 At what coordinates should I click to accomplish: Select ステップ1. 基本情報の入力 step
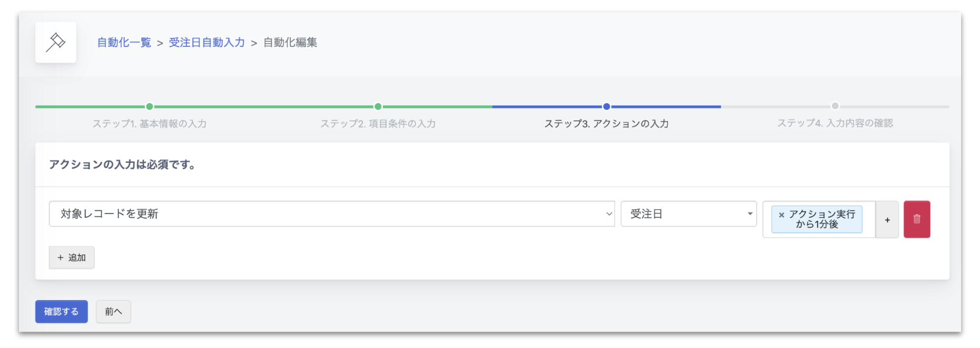pos(150,124)
